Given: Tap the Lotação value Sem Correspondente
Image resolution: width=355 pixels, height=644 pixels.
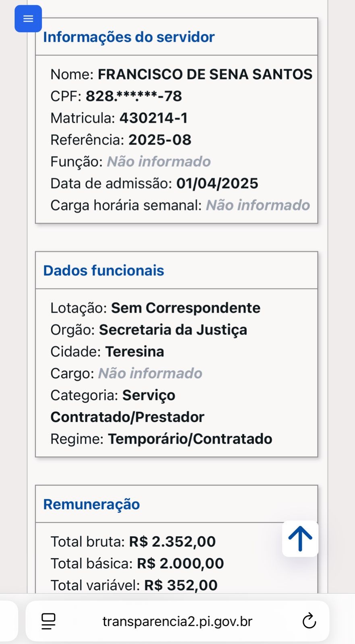Looking at the screenshot, I should pyautogui.click(x=186, y=308).
